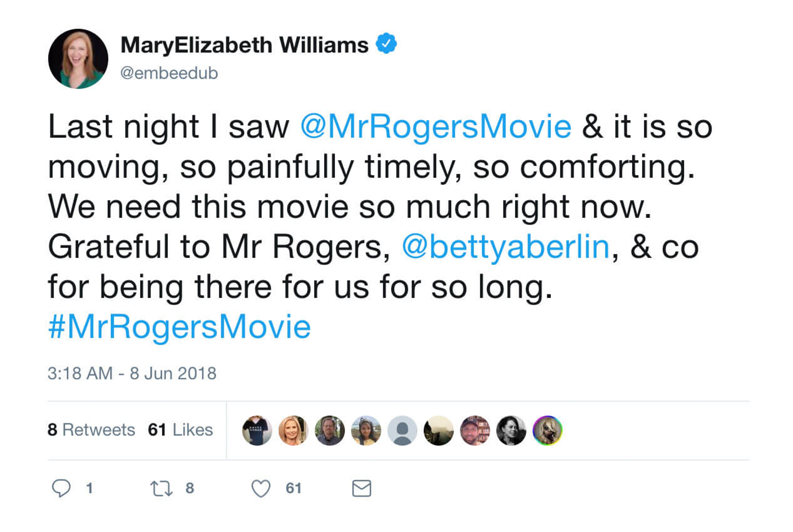The image size is (793, 532).
Task: Click the reply speech bubble icon
Action: tap(61, 488)
